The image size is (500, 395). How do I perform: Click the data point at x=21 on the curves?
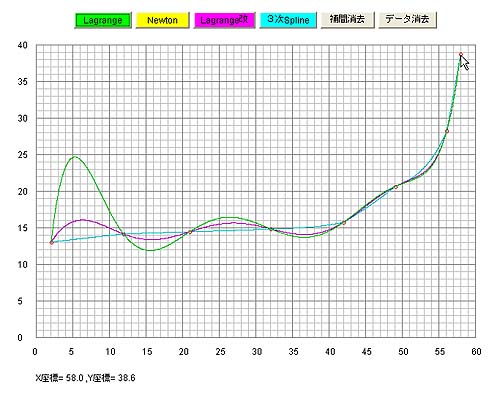point(190,232)
